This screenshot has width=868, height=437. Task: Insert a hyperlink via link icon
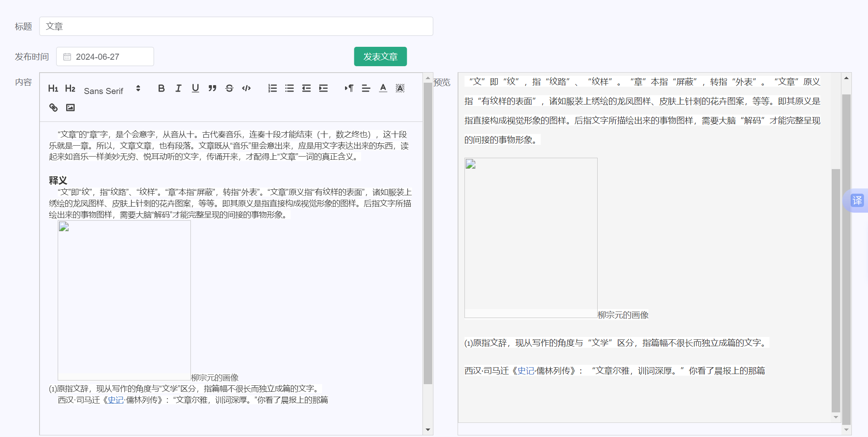click(53, 107)
